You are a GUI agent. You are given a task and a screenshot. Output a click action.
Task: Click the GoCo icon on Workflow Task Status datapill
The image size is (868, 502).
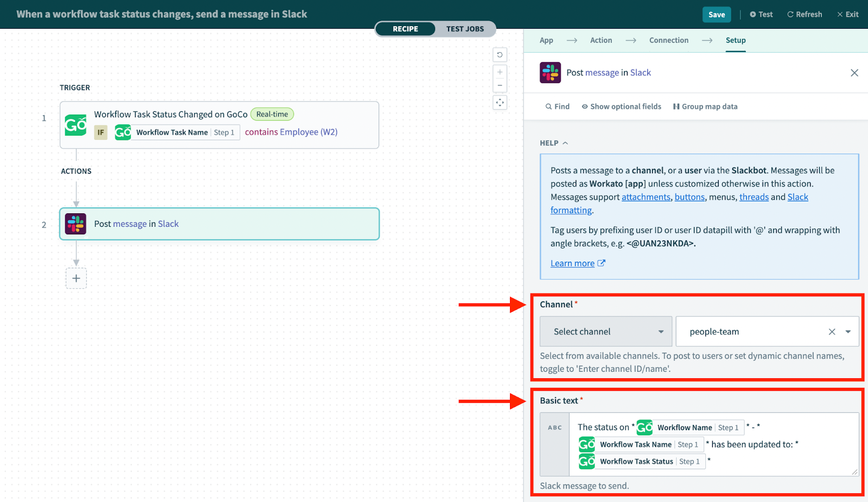pyautogui.click(x=587, y=461)
